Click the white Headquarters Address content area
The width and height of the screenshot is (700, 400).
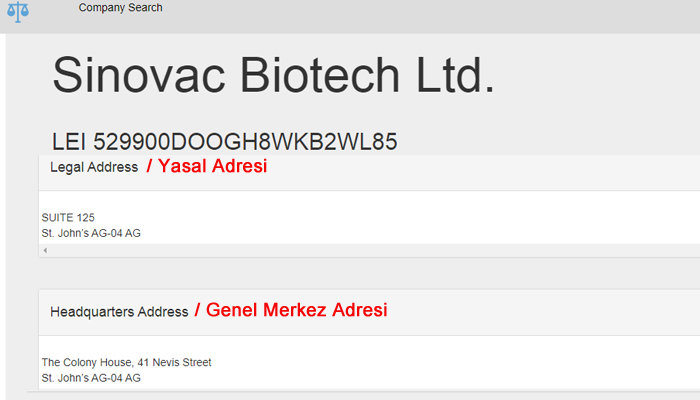pyautogui.click(x=370, y=363)
